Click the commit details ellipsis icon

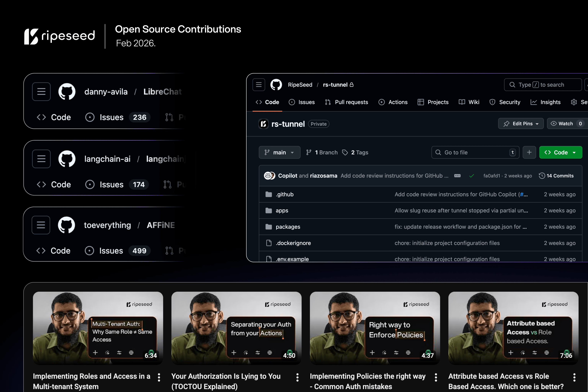[x=457, y=176]
